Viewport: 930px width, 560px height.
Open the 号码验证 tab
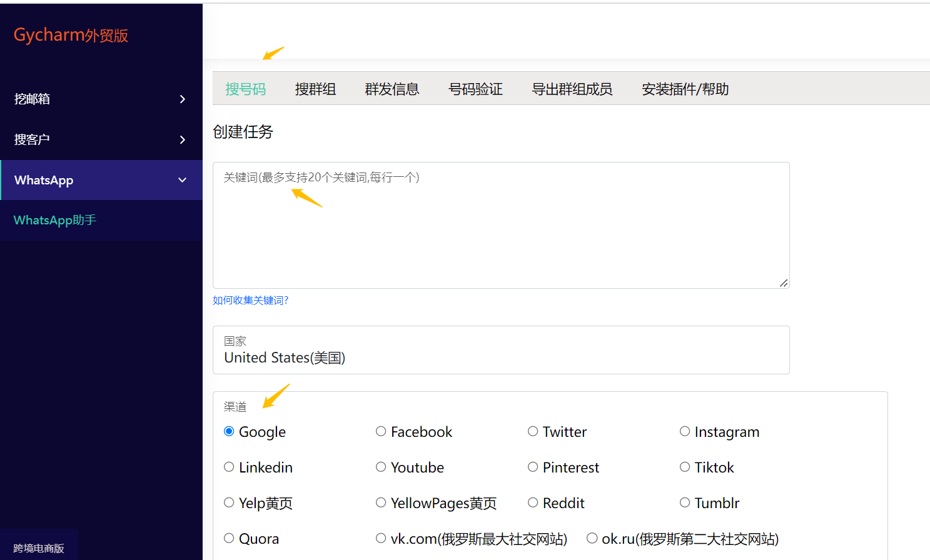pyautogui.click(x=475, y=89)
